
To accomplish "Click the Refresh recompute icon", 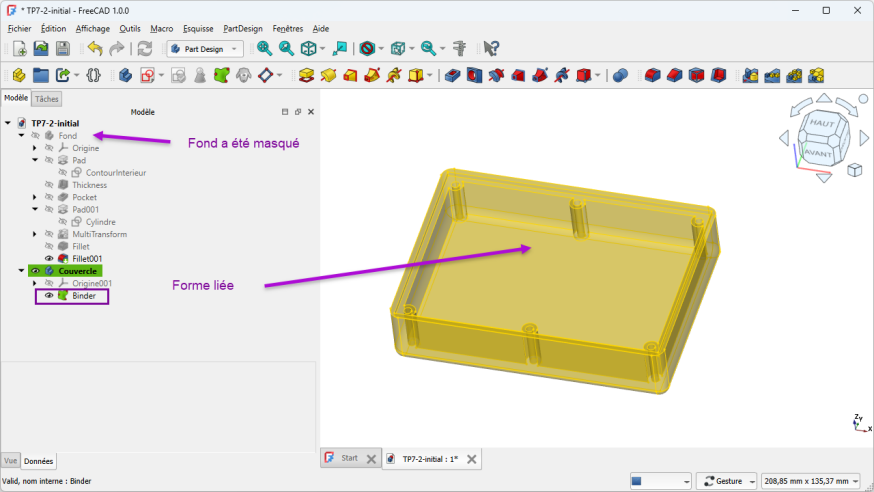I will pos(145,48).
